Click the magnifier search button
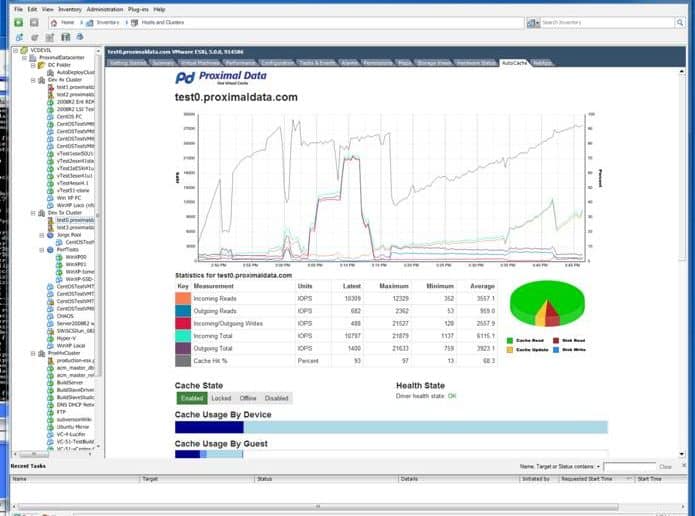Screen dimensions: 695x516 click(680, 22)
